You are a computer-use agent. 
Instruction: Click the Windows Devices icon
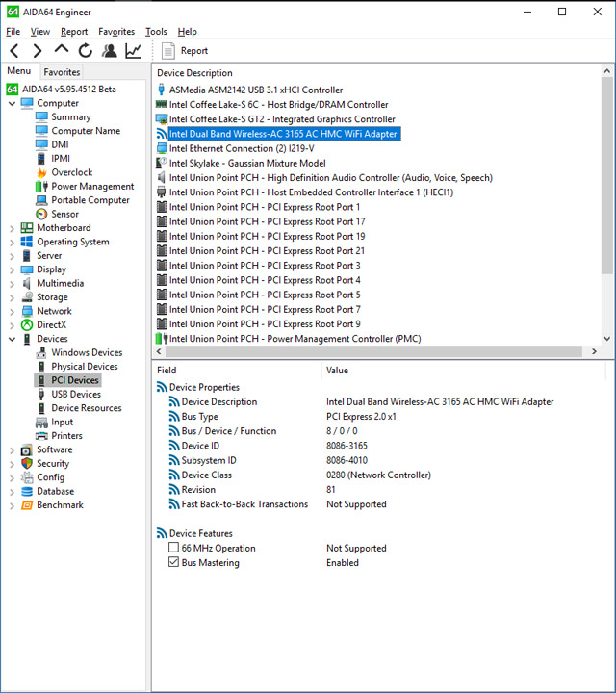pyautogui.click(x=41, y=352)
